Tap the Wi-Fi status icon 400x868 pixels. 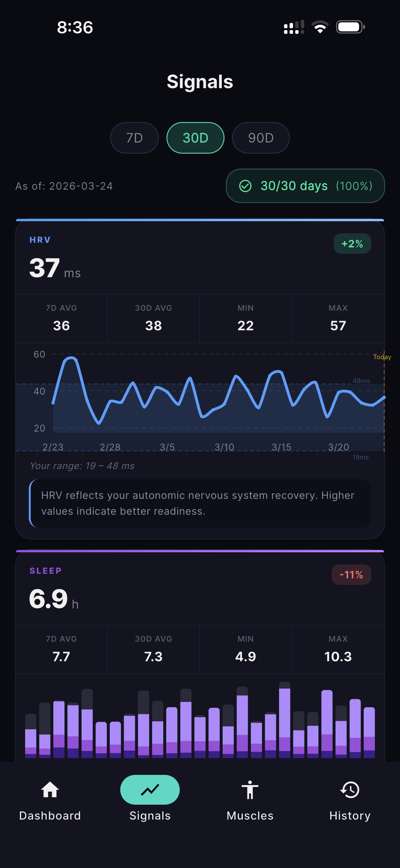pos(320,27)
